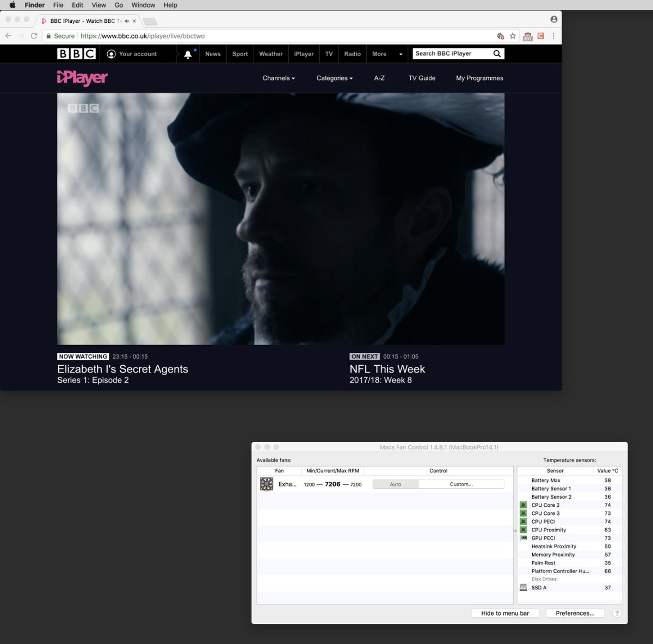Open the Edit menu
The image size is (653, 644).
[x=78, y=5]
